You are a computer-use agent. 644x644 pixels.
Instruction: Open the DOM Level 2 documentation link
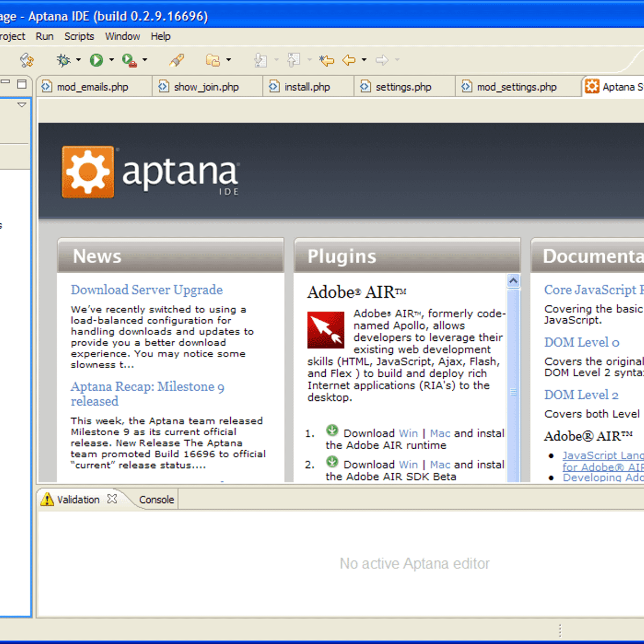click(x=581, y=395)
